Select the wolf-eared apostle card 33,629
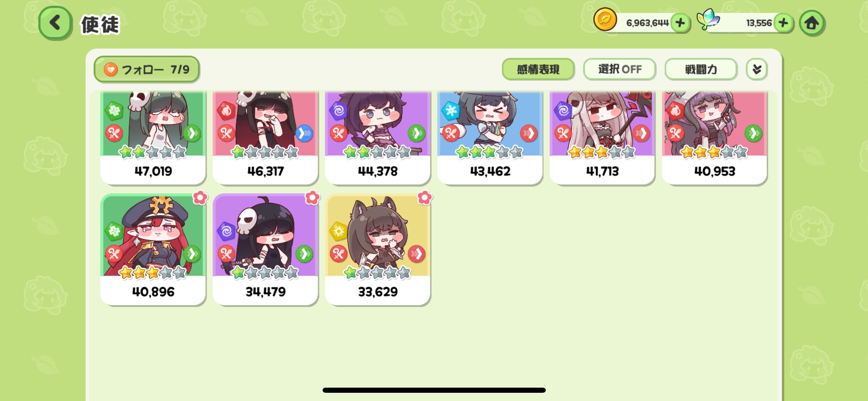 click(x=378, y=249)
